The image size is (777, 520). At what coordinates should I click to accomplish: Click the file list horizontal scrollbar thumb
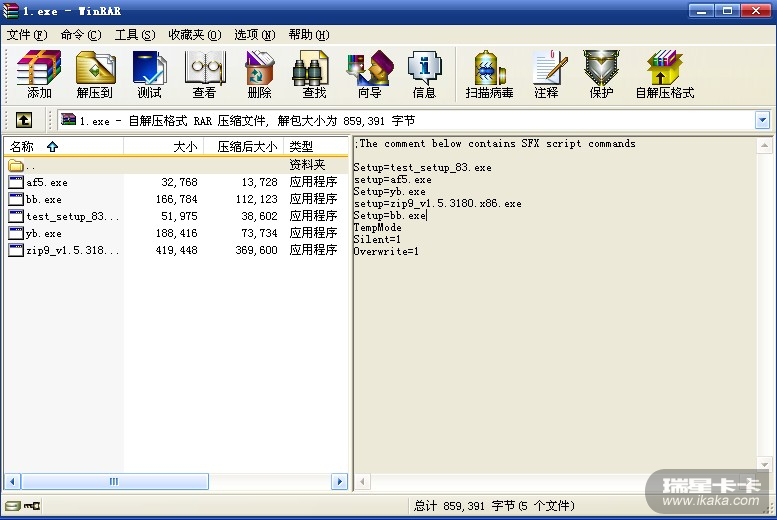pos(114,481)
